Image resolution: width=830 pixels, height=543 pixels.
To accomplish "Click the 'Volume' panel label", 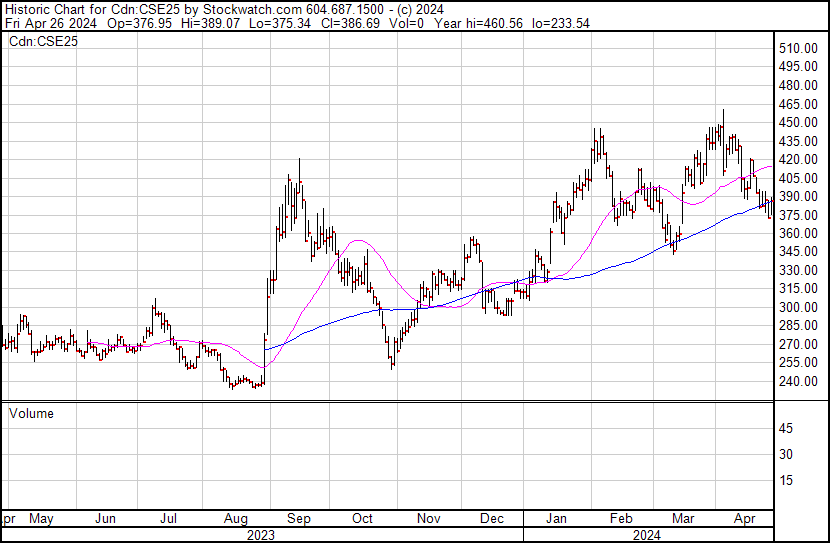I will [31, 413].
